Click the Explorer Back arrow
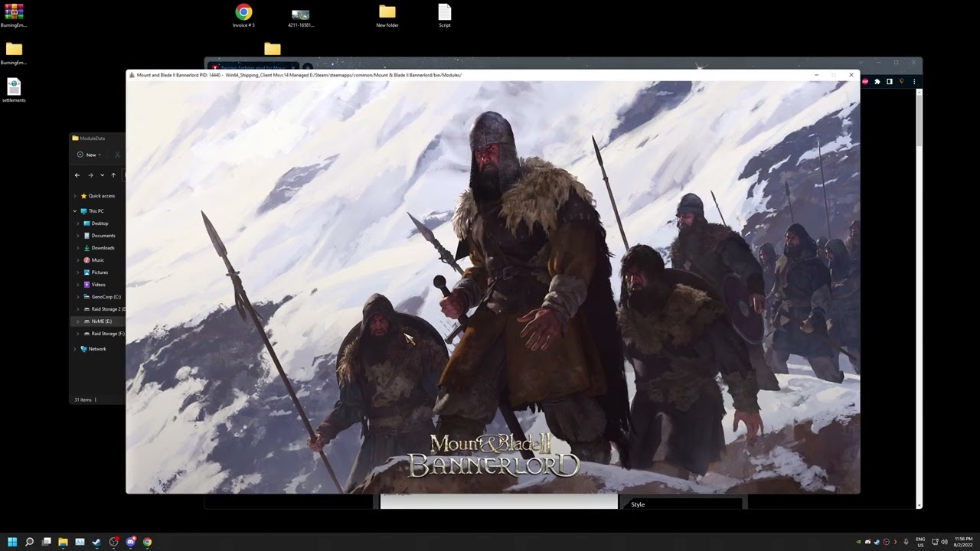 pyautogui.click(x=77, y=175)
